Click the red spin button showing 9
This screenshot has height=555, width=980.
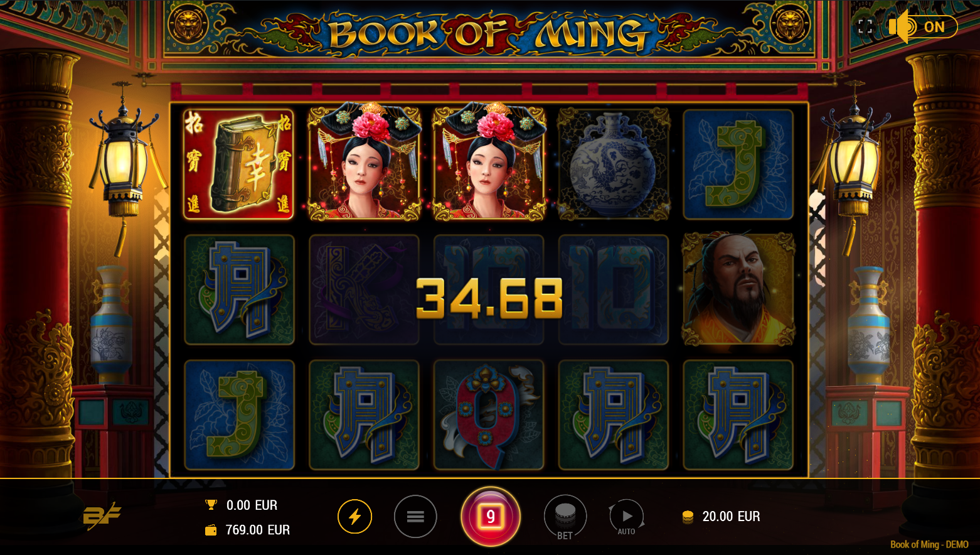[x=491, y=517]
